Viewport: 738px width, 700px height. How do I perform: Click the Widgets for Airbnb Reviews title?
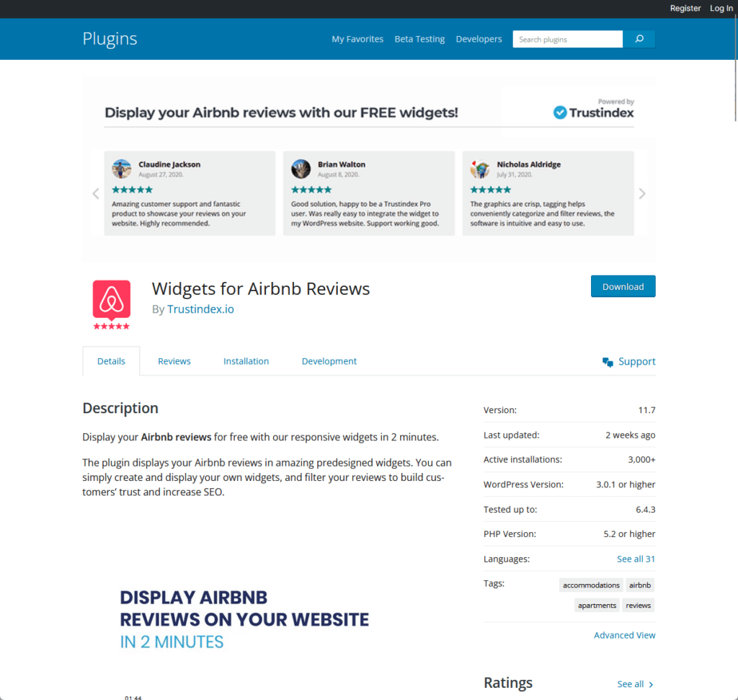pyautogui.click(x=261, y=288)
